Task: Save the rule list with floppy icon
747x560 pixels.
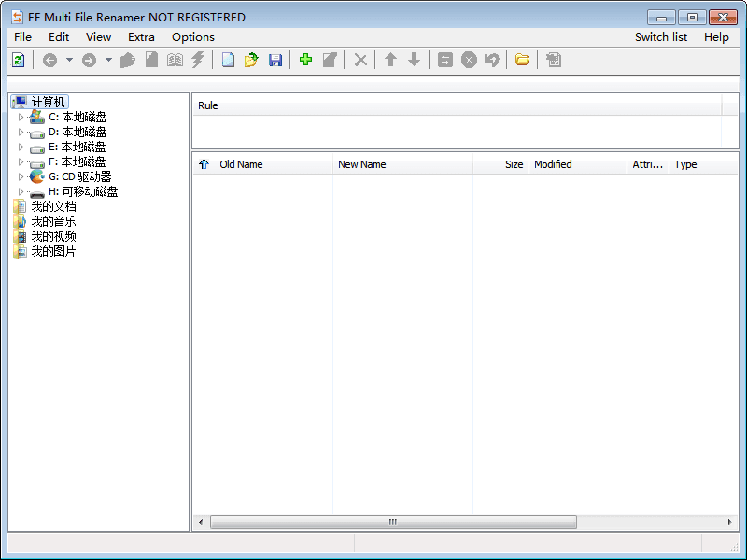Action: pos(275,60)
